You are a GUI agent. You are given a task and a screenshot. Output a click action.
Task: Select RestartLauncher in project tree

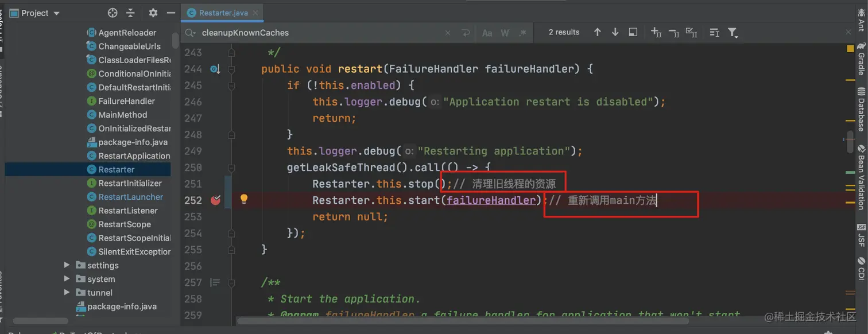coord(125,197)
